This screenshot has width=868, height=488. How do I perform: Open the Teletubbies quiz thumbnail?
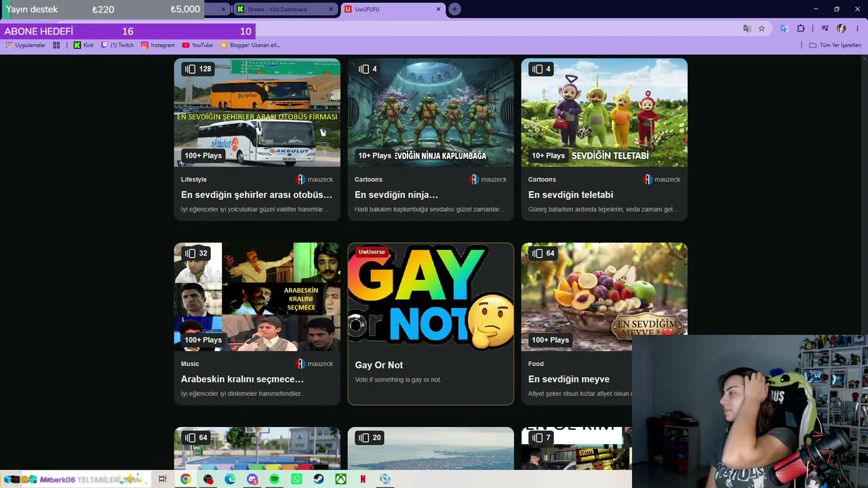(x=604, y=113)
